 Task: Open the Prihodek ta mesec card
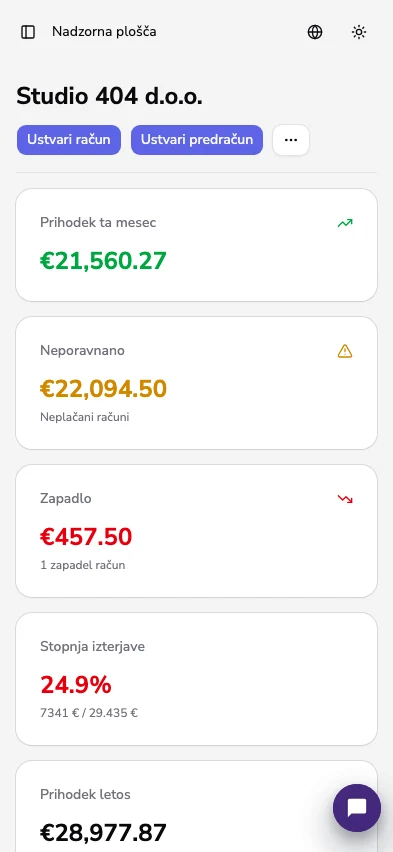click(196, 245)
